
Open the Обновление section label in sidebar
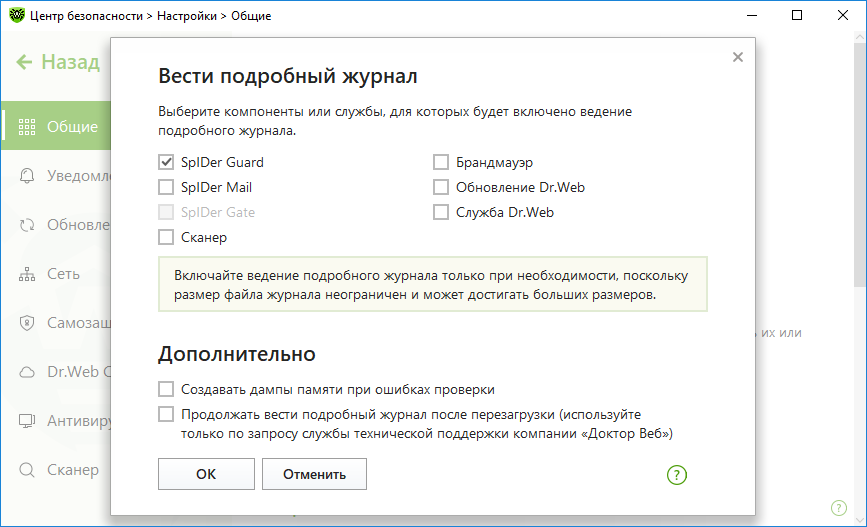click(x=79, y=225)
